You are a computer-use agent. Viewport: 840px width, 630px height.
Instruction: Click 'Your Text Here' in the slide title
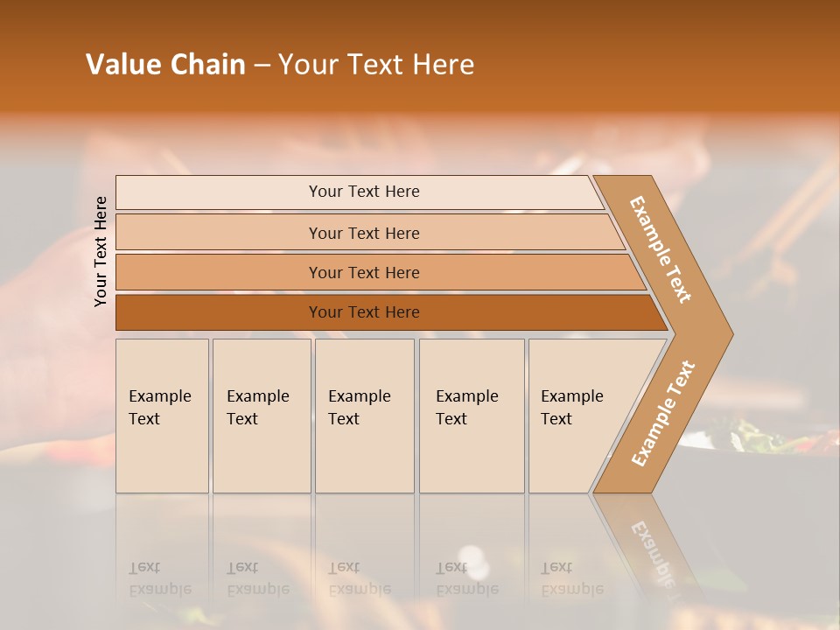376,65
